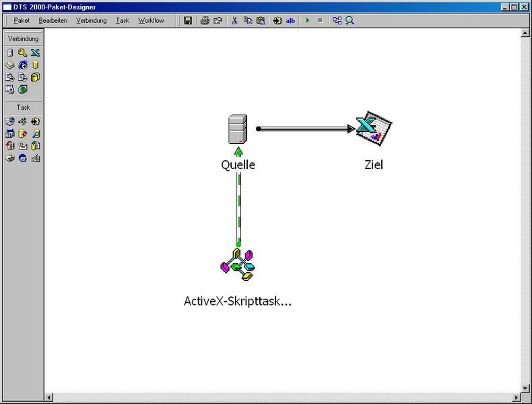Select the ActiveX-Skripttask node icon

pyautogui.click(x=238, y=265)
